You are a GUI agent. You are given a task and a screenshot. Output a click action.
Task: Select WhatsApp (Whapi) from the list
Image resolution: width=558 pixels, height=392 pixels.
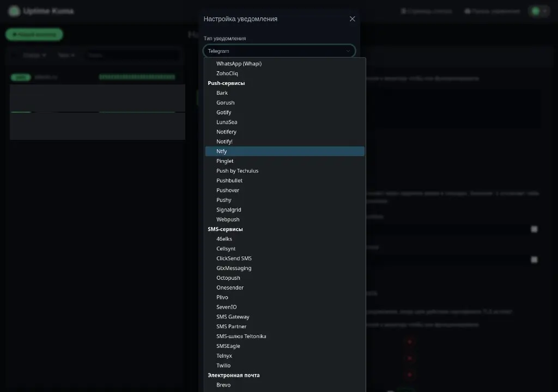284,64
